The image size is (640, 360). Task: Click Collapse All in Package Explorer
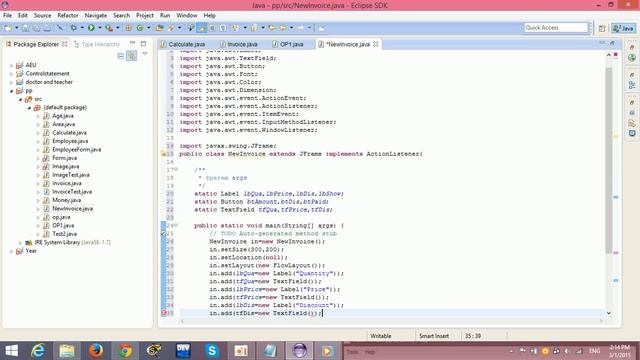(x=121, y=56)
